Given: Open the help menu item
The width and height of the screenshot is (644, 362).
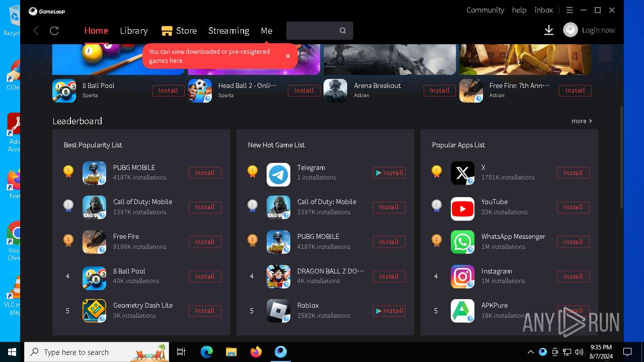Looking at the screenshot, I should tap(519, 10).
